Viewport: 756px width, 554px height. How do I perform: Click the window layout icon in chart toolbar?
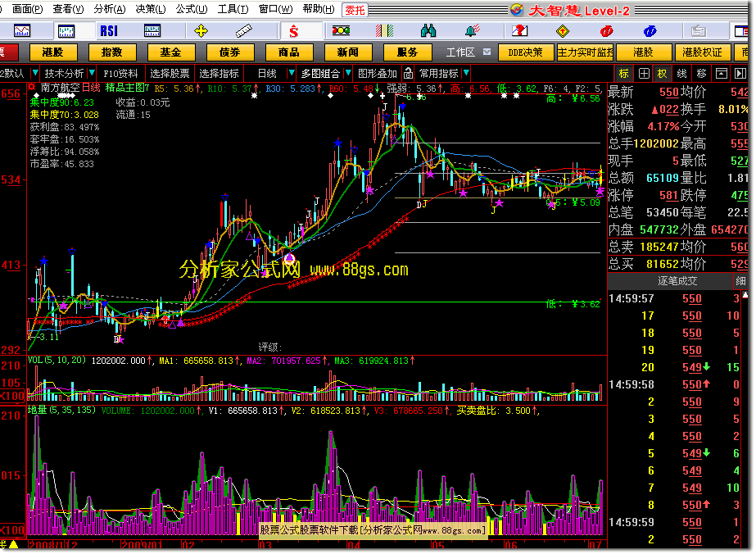coord(722,74)
